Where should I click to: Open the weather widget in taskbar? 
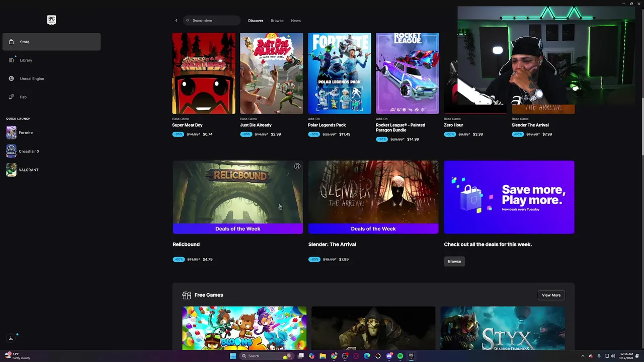tap(18, 356)
